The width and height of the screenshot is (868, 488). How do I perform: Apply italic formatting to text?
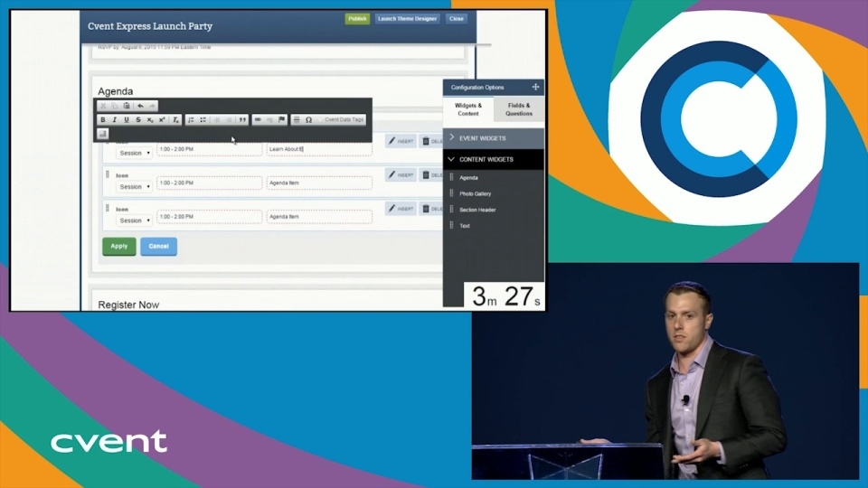pyautogui.click(x=114, y=119)
